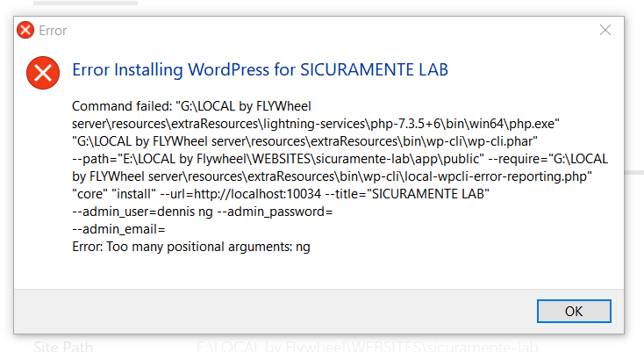
Task: Click the line ending with "wp-cli.phar"
Action: point(304,141)
